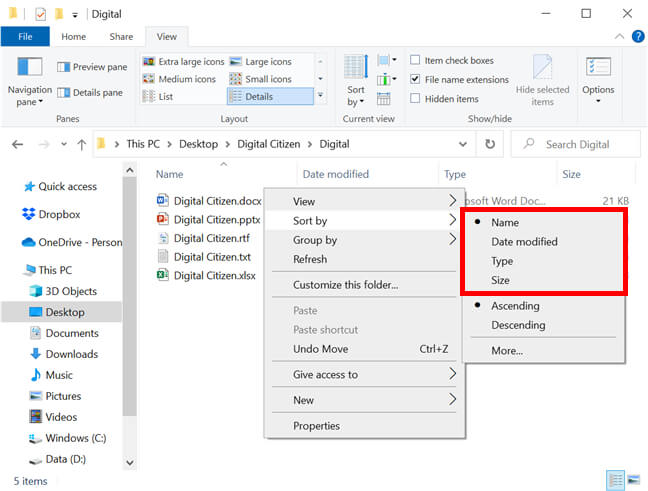Viewport: 648px width, 491px height.
Task: Select Sort by in context menu
Action: point(364,221)
